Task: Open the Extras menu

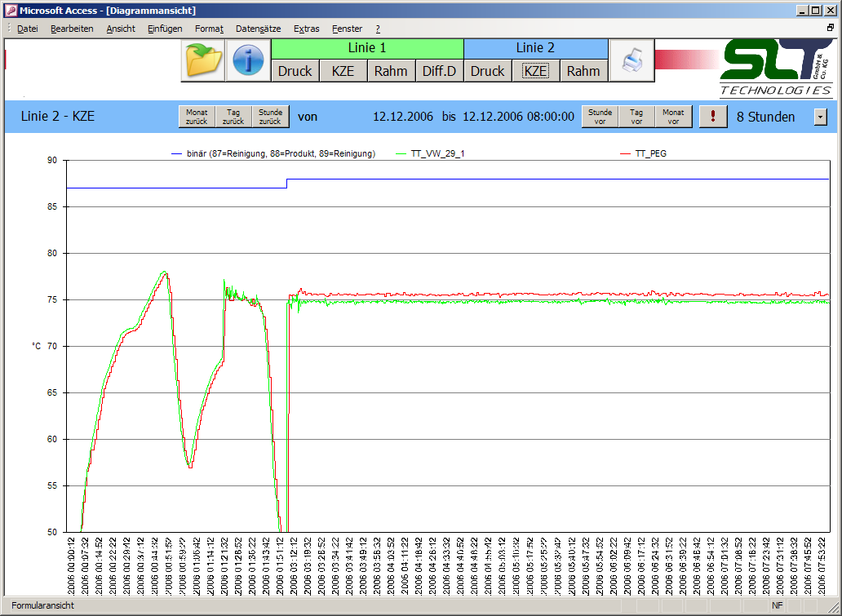Action: 306,29
